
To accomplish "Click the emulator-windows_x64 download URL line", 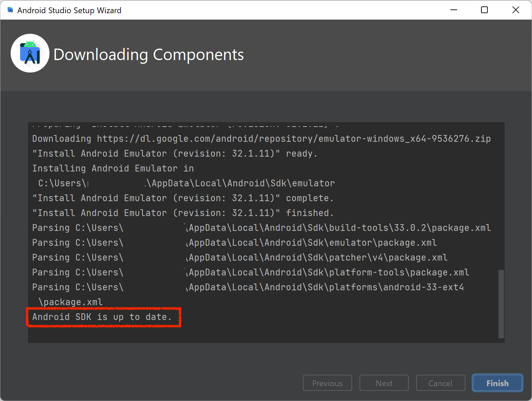I will pyautogui.click(x=261, y=139).
